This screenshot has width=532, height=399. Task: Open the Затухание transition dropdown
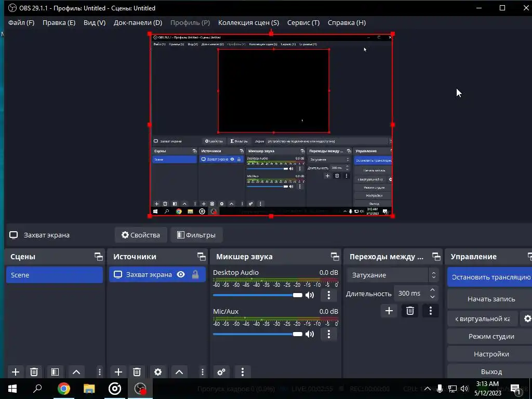392,275
